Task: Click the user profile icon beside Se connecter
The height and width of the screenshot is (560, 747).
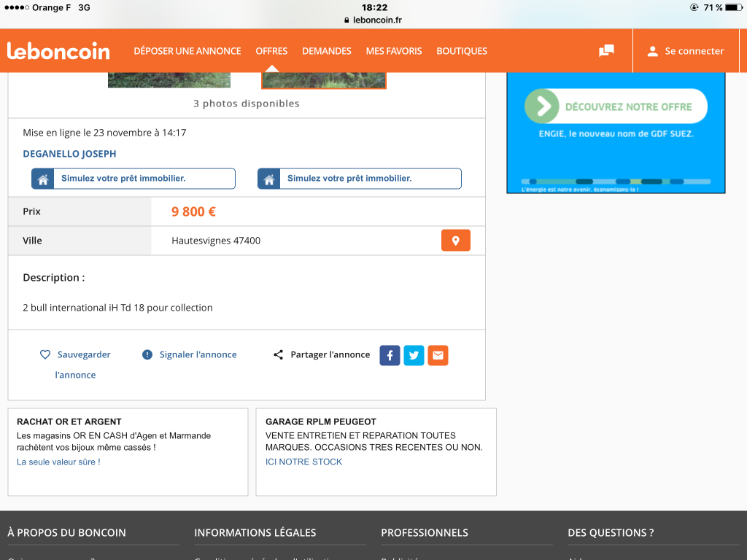Action: (x=653, y=52)
